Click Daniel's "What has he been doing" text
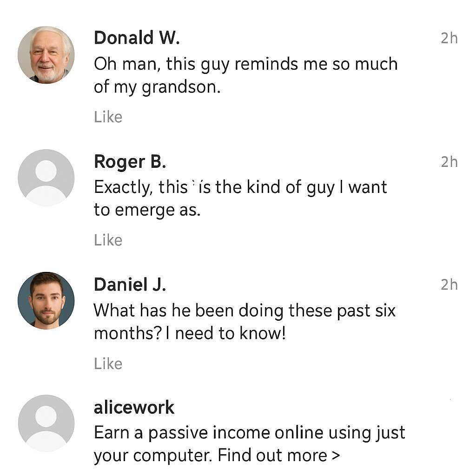The image size is (476, 476). click(245, 321)
